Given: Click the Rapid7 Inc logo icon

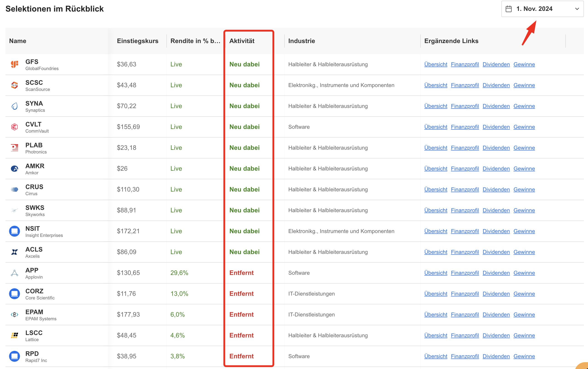Looking at the screenshot, I should click(15, 356).
